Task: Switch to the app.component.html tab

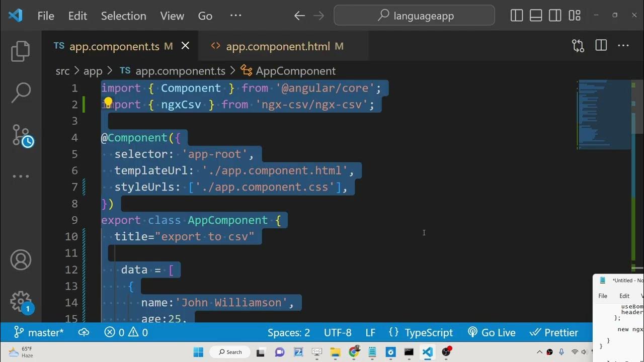Action: coord(278,47)
